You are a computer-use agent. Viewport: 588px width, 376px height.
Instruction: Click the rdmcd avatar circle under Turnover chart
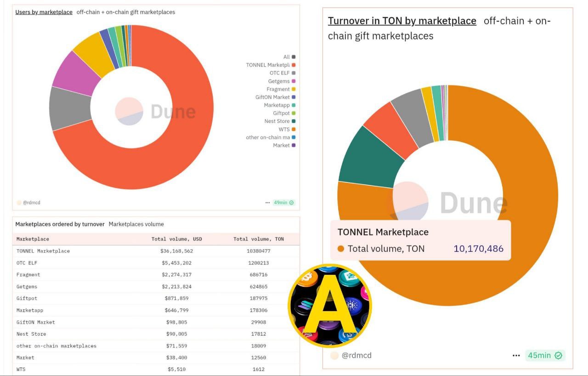pyautogui.click(x=334, y=355)
